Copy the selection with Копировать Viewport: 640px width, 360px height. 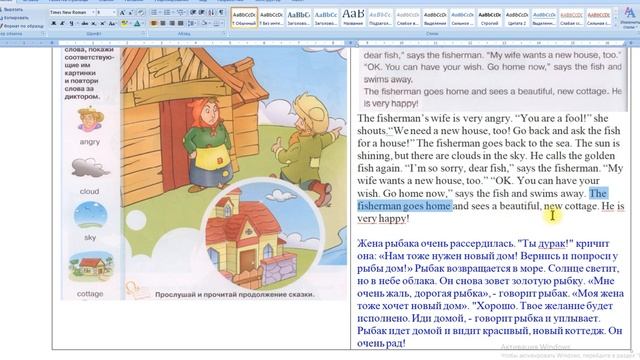(14, 18)
